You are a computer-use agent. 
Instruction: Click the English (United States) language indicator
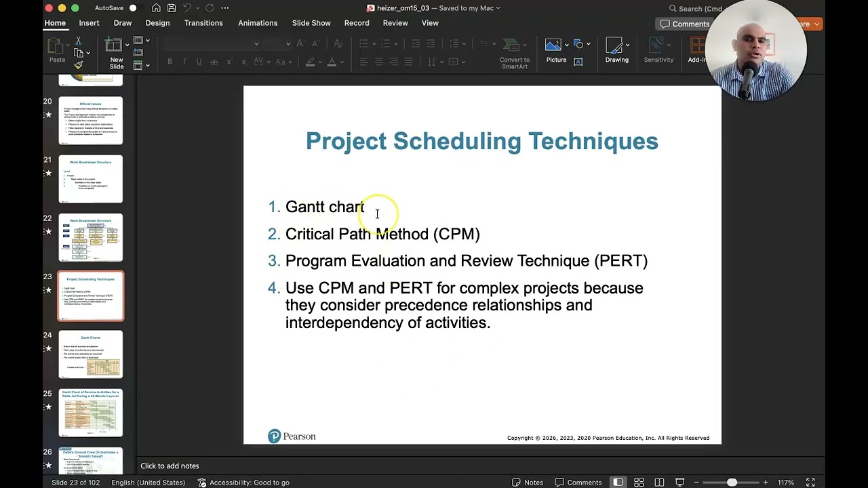148,483
